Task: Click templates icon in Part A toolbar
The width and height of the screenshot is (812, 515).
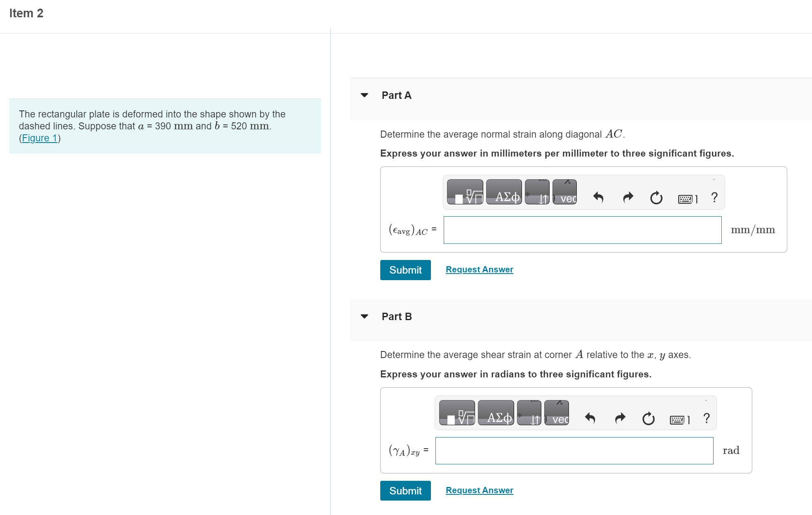Action: (x=465, y=192)
